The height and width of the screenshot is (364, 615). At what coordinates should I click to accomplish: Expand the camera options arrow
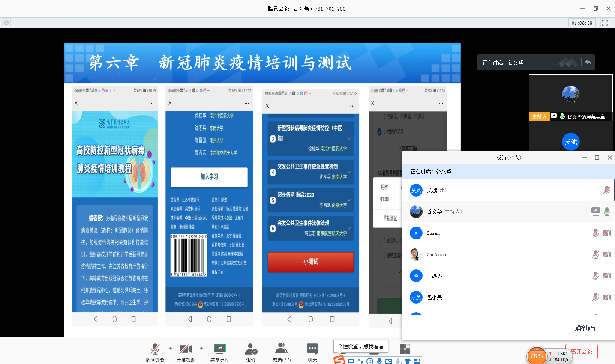(x=201, y=348)
